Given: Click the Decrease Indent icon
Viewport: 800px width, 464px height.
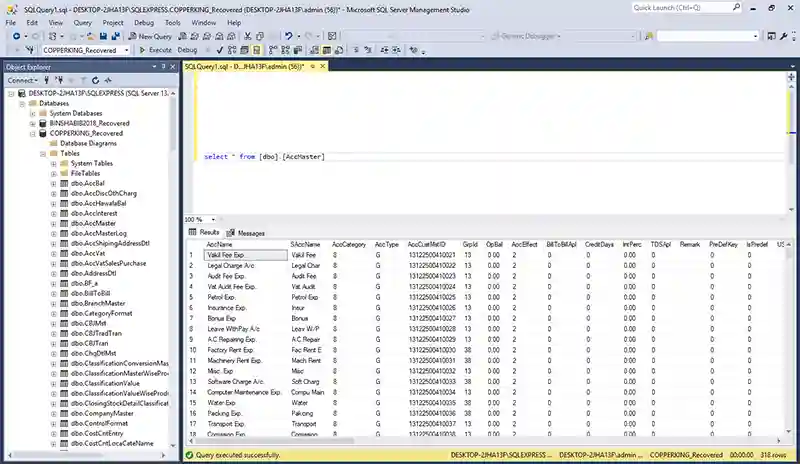Looking at the screenshot, I should (x=384, y=50).
